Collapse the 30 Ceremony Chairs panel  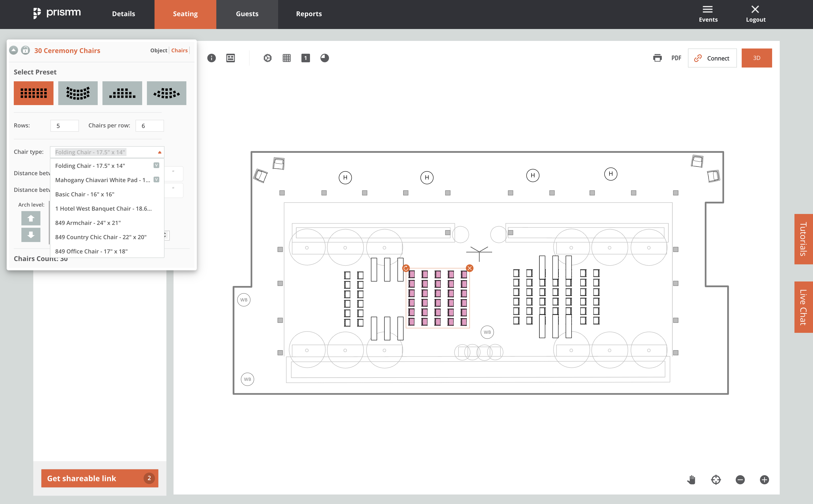[13, 50]
